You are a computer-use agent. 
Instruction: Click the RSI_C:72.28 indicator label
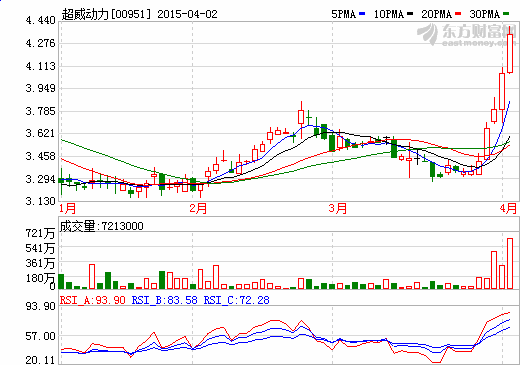coord(237,300)
